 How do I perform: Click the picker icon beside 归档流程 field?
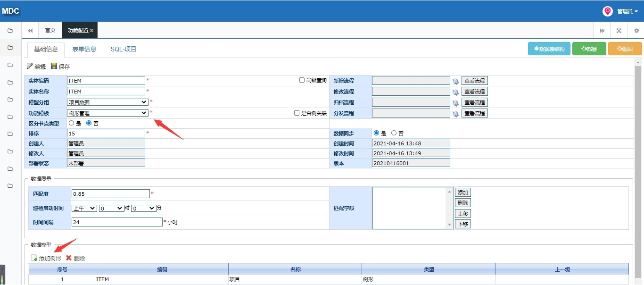pyautogui.click(x=455, y=103)
